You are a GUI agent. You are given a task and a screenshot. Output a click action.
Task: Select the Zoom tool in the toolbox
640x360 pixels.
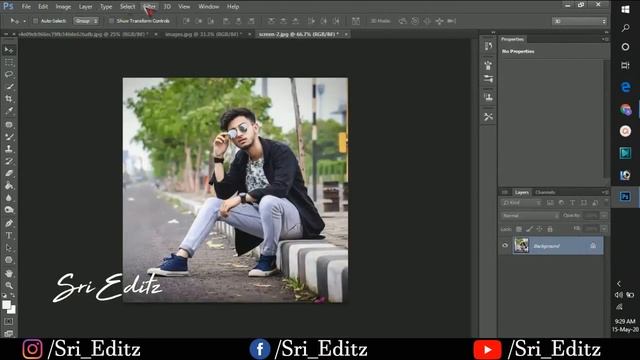(9, 285)
